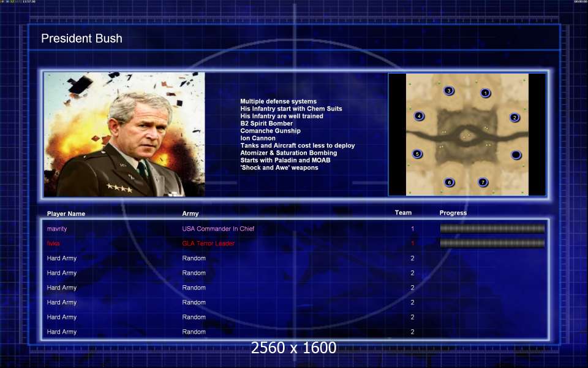Image resolution: width=588 pixels, height=368 pixels.
Task: Select start position 3 on the map
Action: [448, 91]
